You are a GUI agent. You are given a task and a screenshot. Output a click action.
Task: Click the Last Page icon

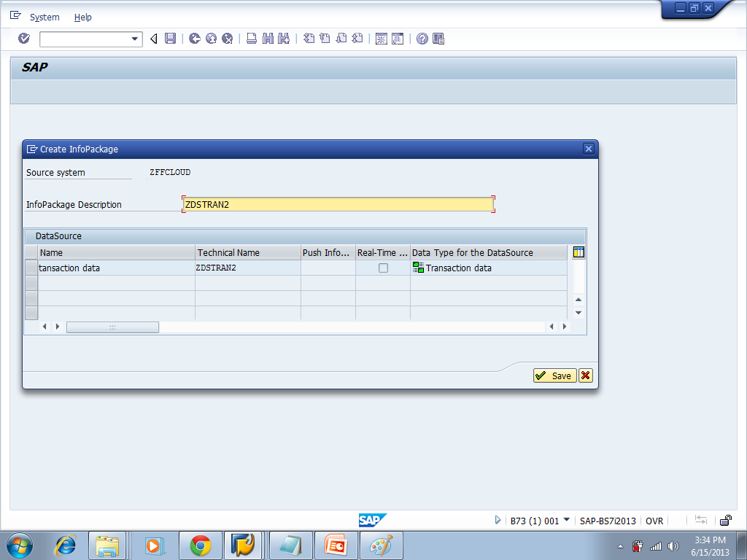357,39
